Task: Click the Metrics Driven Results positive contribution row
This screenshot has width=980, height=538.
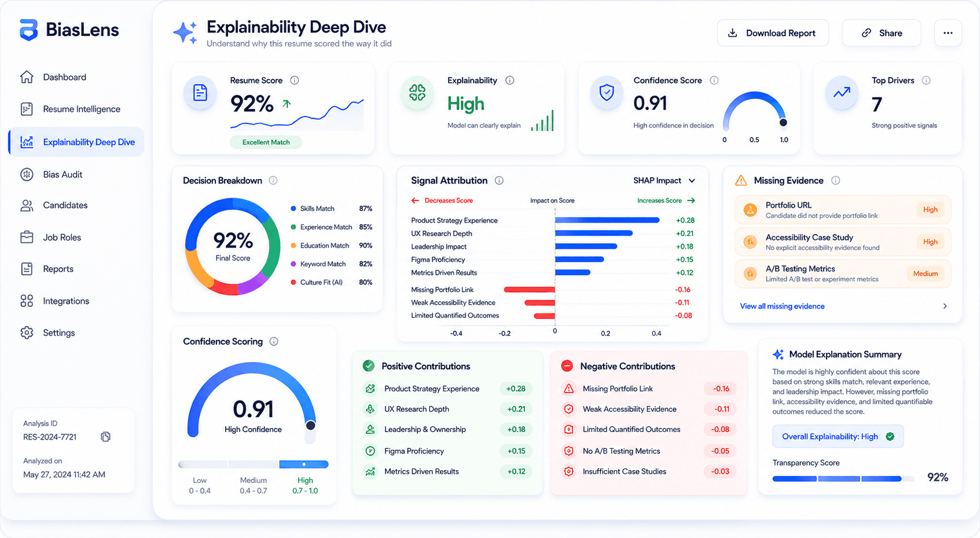Action: click(447, 471)
